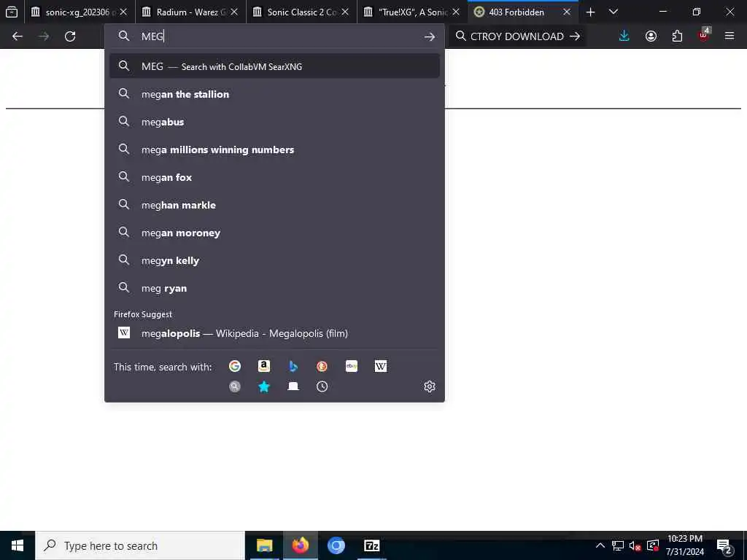
Task: Go arrow next to CTROY DOWNLOAD search
Action: pos(575,36)
